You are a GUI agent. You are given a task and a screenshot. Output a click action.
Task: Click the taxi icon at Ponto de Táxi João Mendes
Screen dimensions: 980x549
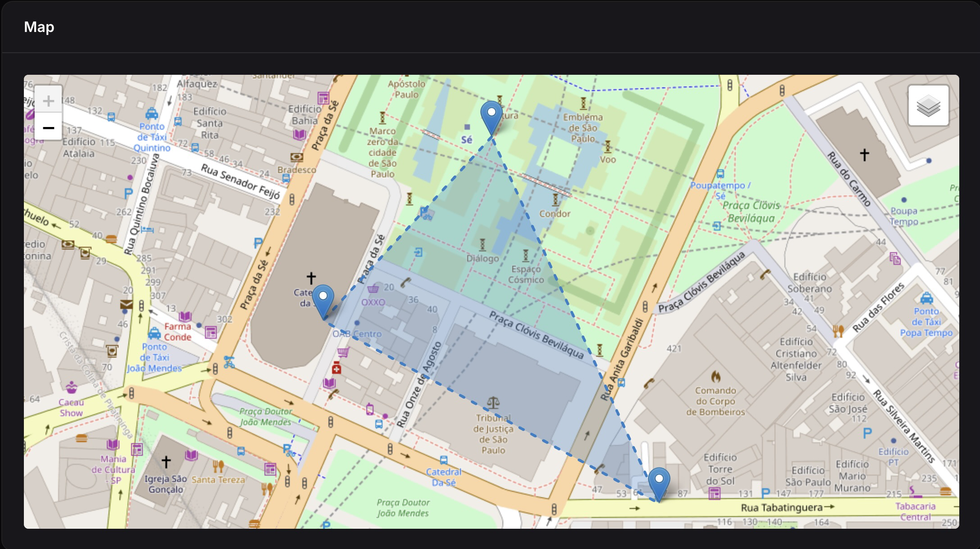[154, 333]
